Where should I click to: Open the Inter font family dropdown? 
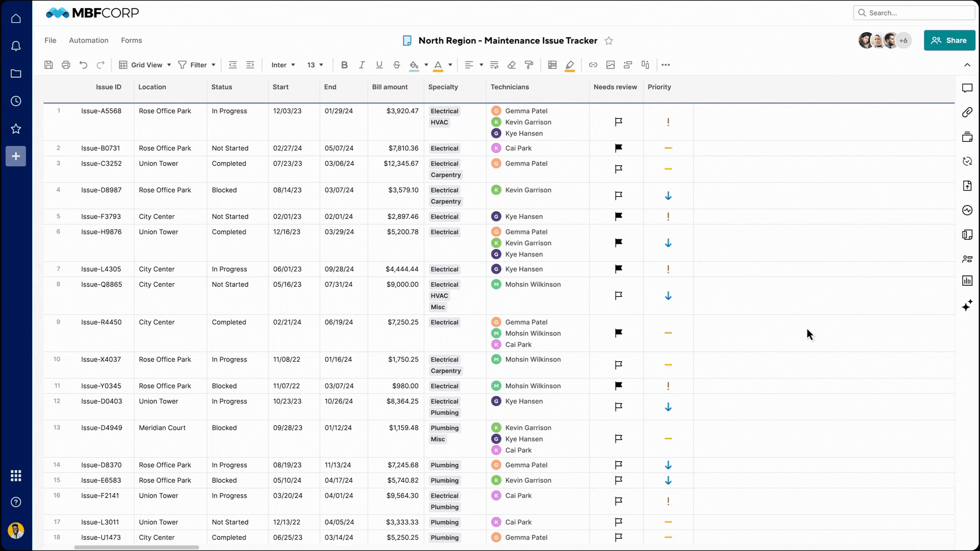click(x=283, y=65)
